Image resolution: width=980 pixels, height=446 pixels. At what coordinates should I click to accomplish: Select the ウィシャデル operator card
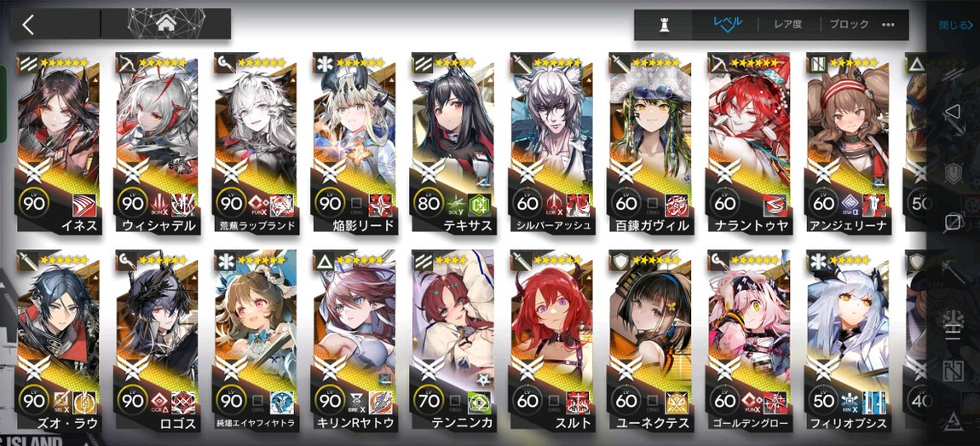pos(156,144)
